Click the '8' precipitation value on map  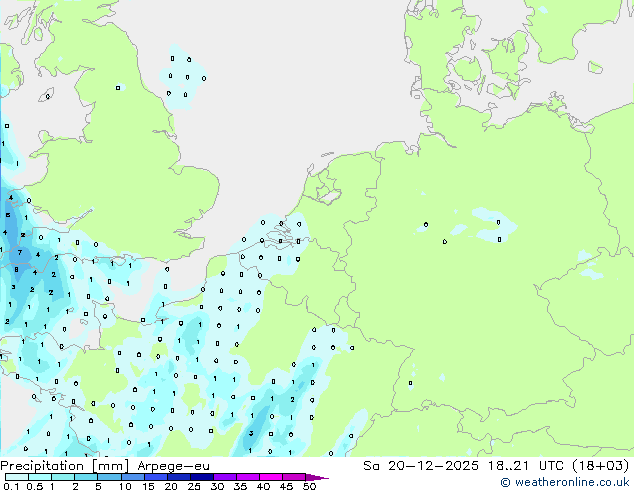(17, 269)
